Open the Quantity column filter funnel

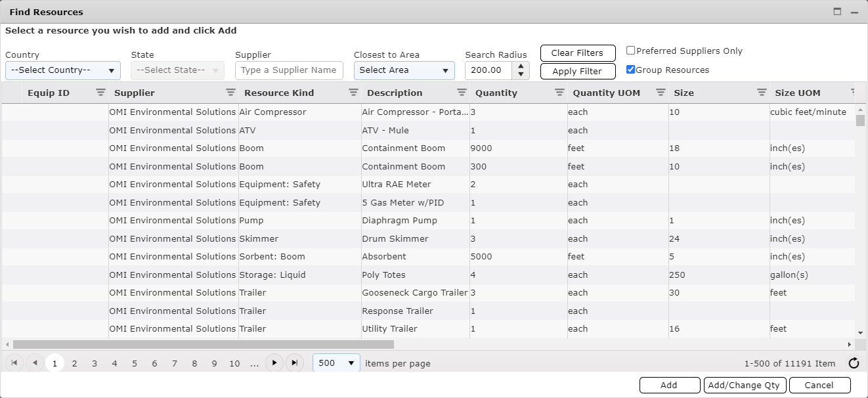(x=559, y=93)
